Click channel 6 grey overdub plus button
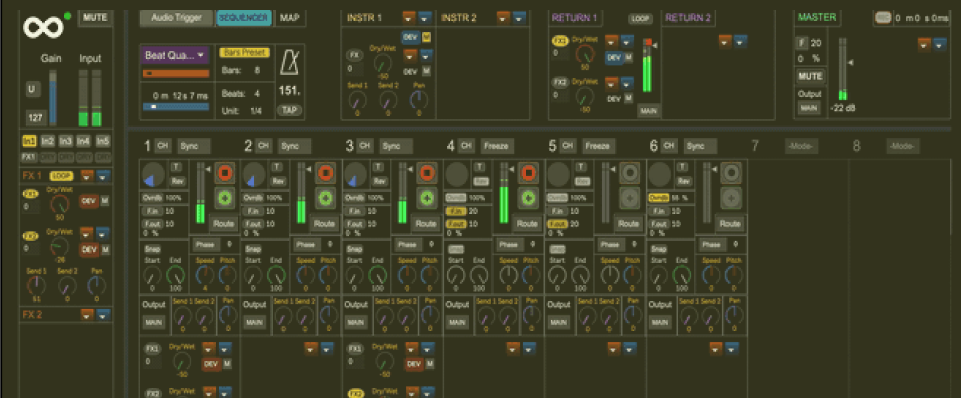Image resolution: width=961 pixels, height=398 pixels. click(730, 198)
